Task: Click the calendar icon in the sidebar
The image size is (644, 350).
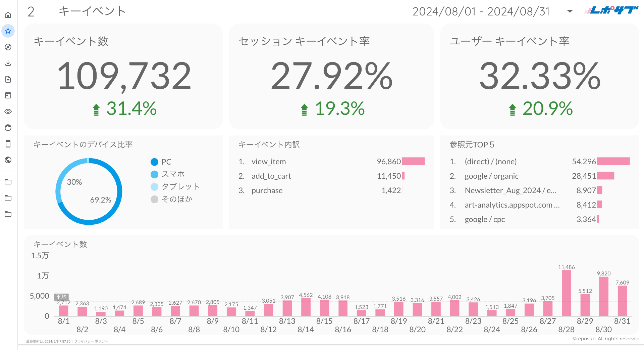Action: pos(8,95)
